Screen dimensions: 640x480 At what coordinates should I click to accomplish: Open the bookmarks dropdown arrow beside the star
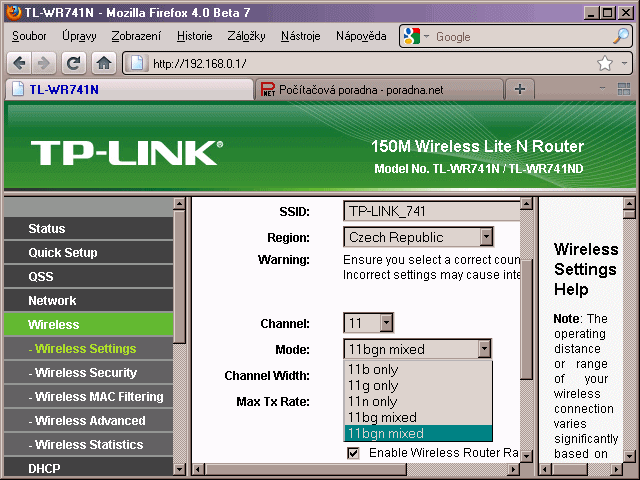click(x=624, y=63)
